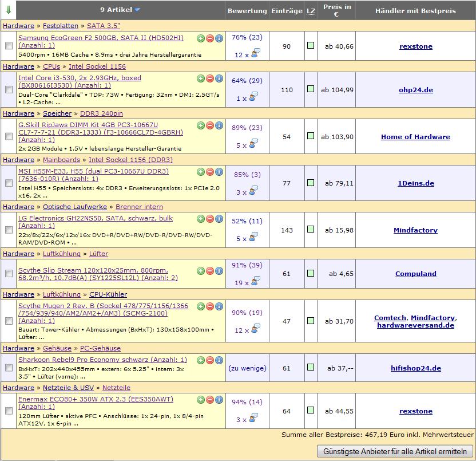This screenshot has width=476, height=461.
Task: Click Händler mit Bestpreis column header
Action: tap(415, 11)
